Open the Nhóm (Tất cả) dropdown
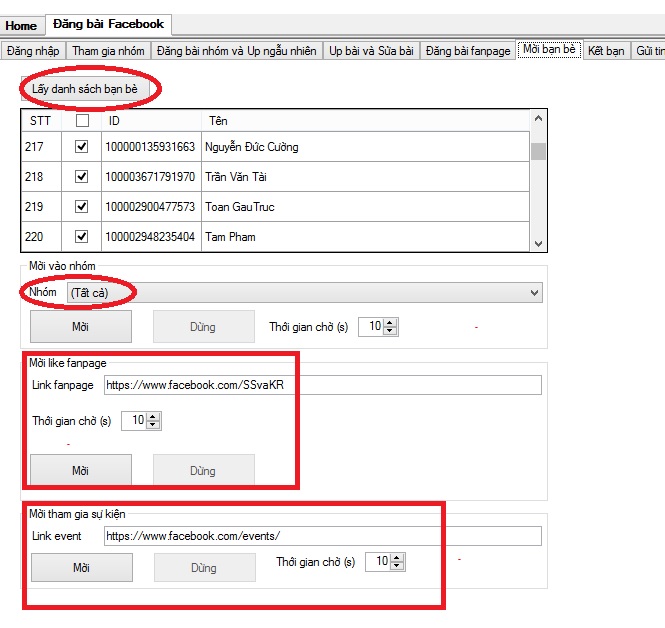665x628 pixels. (305, 293)
